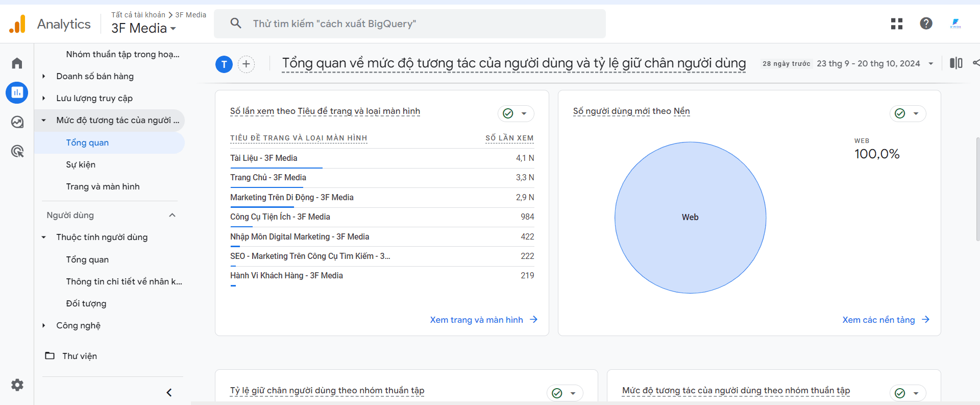The width and height of the screenshot is (980, 405).
Task: Collapse Mức độ tương tác của người section
Action: click(x=44, y=120)
